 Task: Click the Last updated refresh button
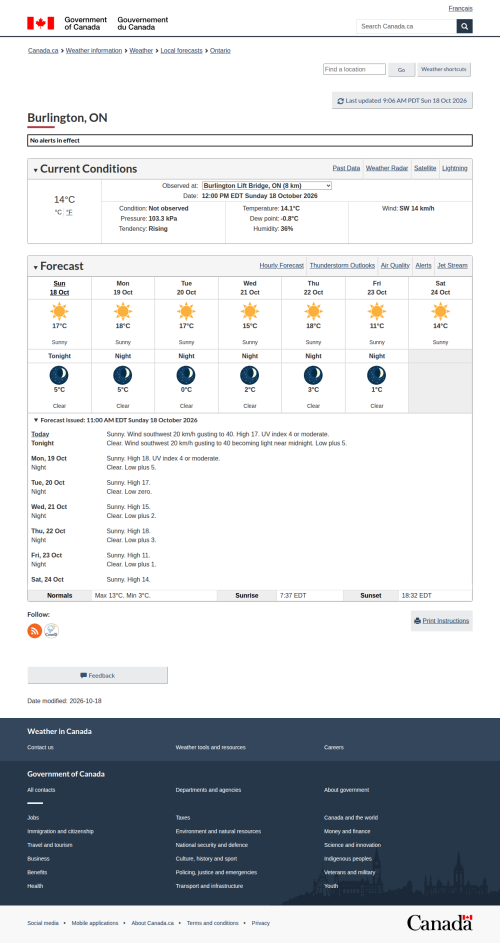[403, 101]
